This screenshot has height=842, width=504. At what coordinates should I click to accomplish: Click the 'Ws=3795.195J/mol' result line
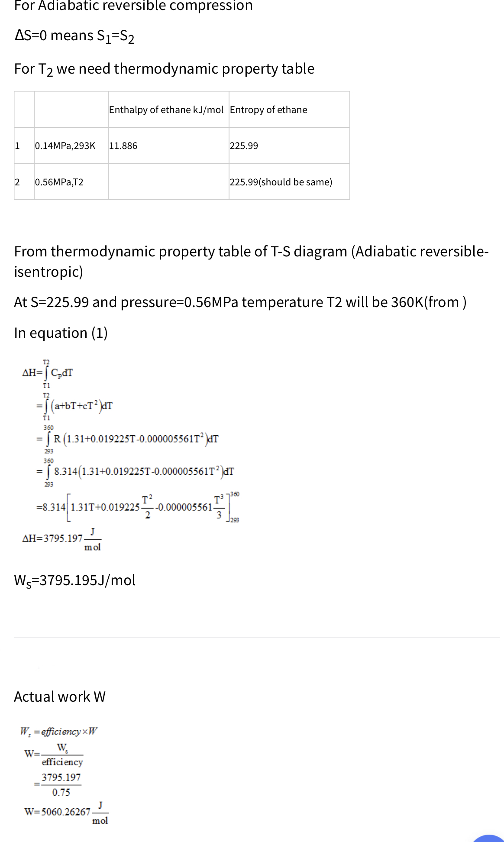[x=74, y=580]
